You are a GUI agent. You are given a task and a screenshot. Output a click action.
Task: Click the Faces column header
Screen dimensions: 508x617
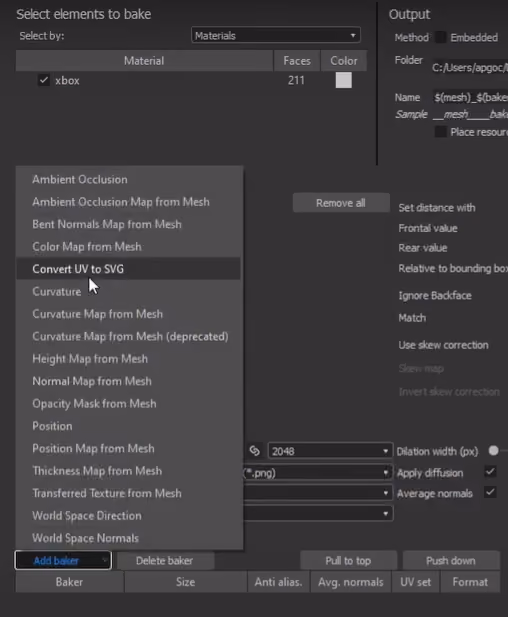click(x=297, y=61)
